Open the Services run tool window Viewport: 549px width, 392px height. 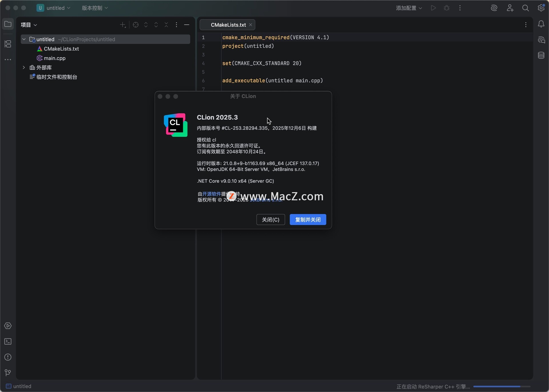click(x=8, y=326)
